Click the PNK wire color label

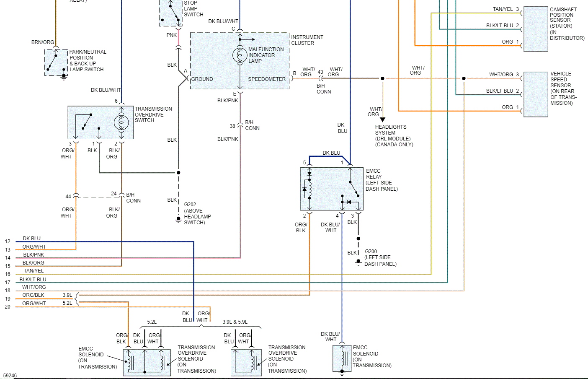coord(172,35)
